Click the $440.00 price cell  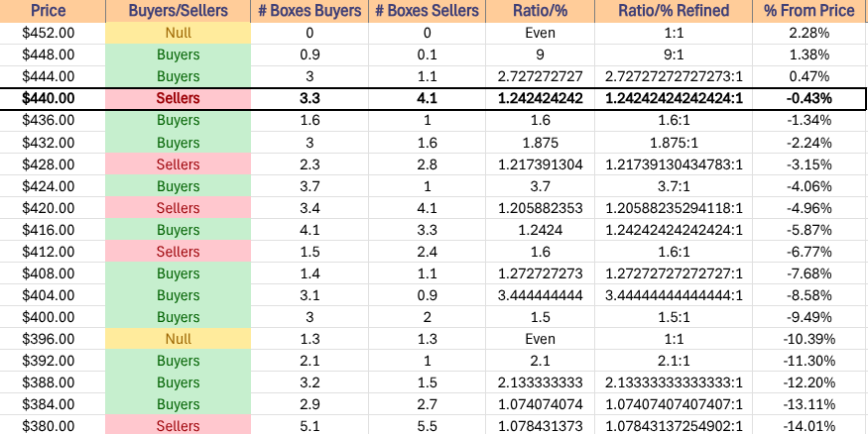pyautogui.click(x=51, y=99)
